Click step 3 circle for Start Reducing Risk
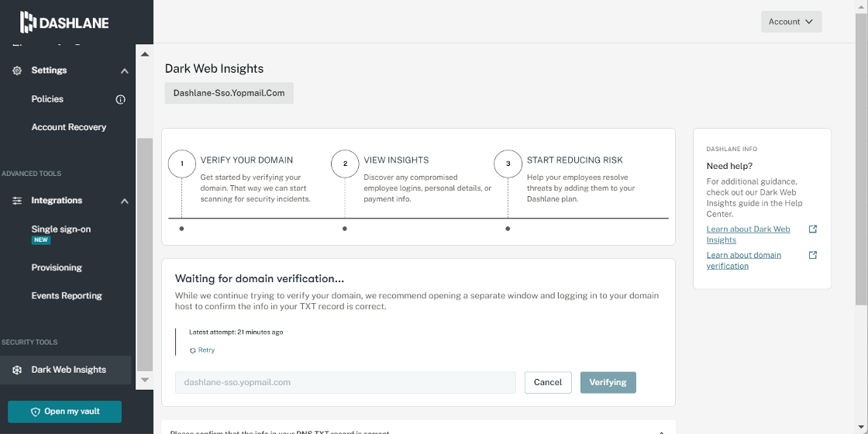Screen dimensions: 868x434 click(x=508, y=164)
